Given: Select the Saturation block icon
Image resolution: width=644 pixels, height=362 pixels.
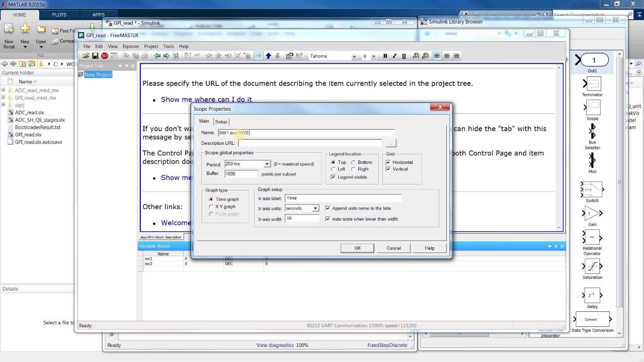Looking at the screenshot, I should [x=592, y=266].
